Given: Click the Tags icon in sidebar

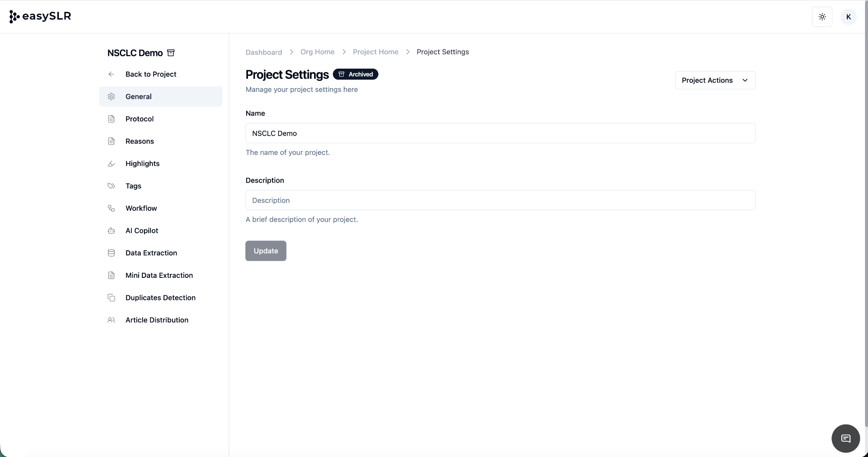Looking at the screenshot, I should coord(111,186).
